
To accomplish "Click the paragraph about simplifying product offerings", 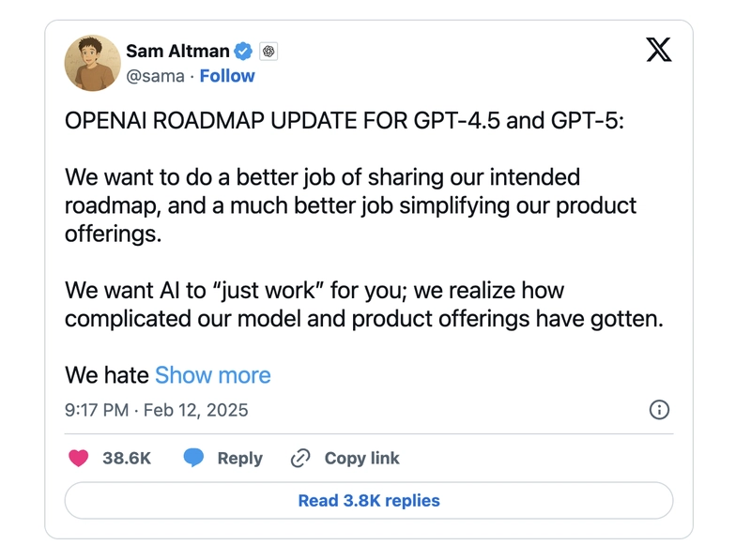I will (350, 205).
